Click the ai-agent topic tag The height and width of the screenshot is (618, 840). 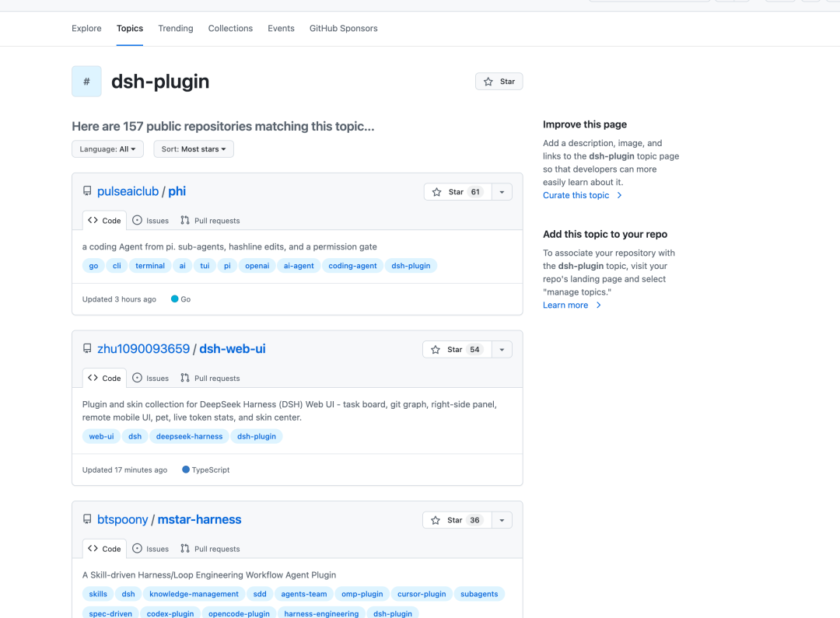click(x=299, y=266)
